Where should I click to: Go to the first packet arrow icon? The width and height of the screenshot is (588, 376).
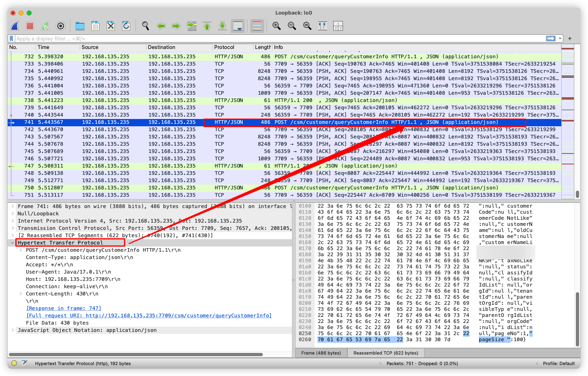point(207,26)
